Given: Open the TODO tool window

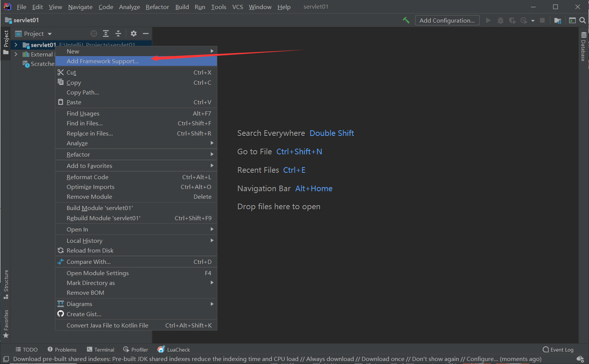Looking at the screenshot, I should click(26, 350).
